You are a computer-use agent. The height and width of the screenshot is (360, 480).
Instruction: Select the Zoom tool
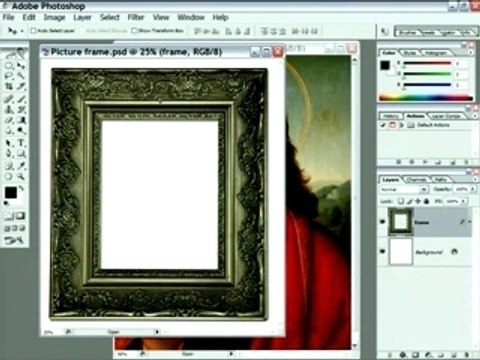click(x=21, y=177)
